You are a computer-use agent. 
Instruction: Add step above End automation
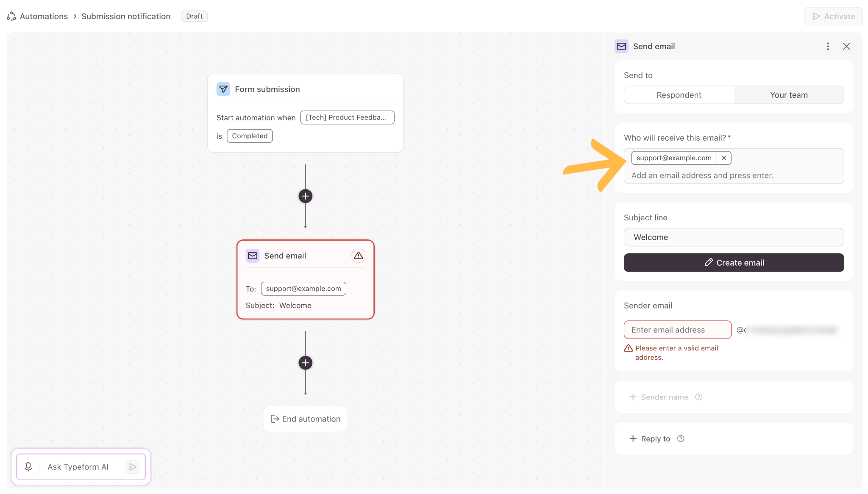(x=306, y=363)
